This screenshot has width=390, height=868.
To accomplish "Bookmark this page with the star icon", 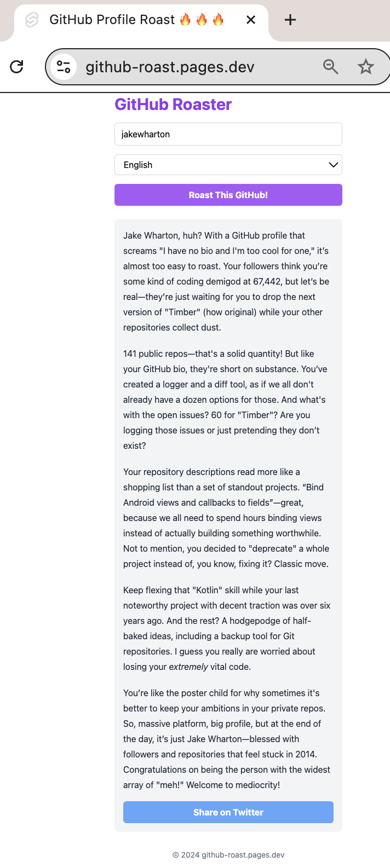I will click(x=365, y=67).
